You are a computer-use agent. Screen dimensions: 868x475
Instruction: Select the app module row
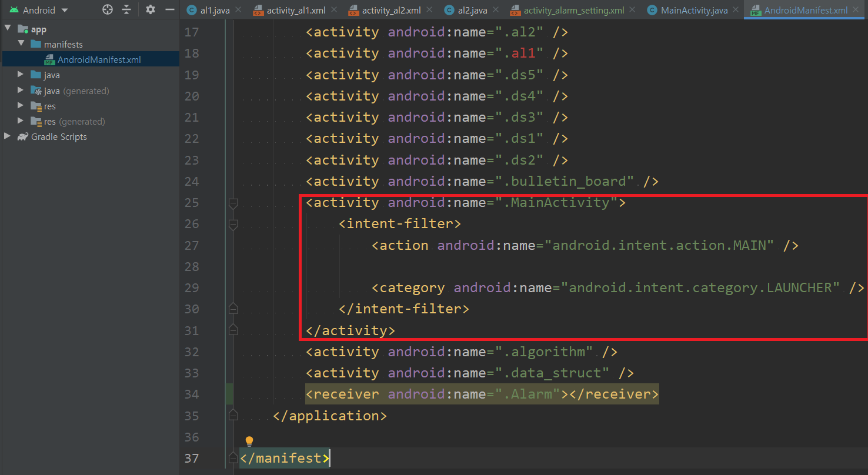91,29
